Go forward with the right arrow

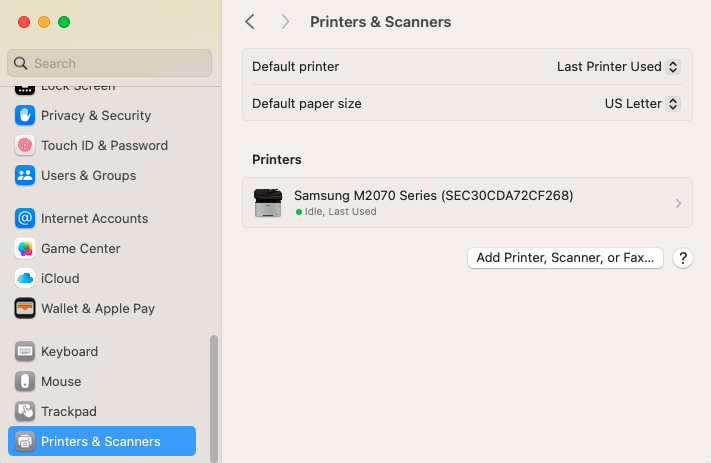point(285,21)
